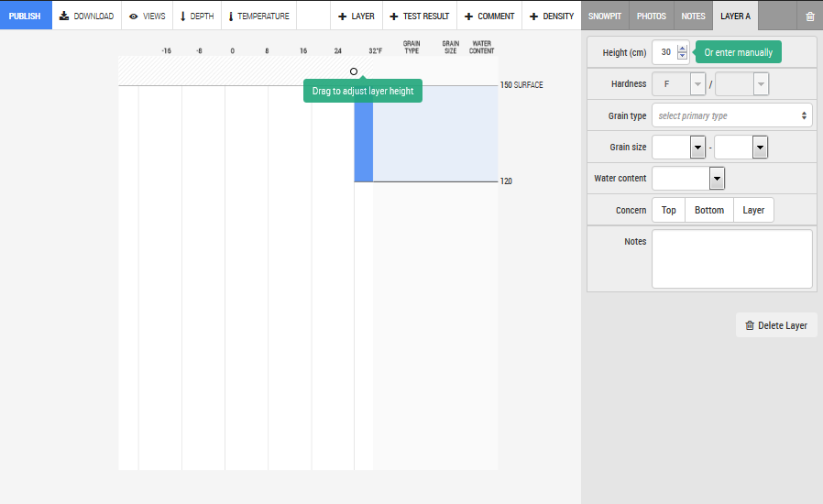Open the Water content dropdown

688,179
